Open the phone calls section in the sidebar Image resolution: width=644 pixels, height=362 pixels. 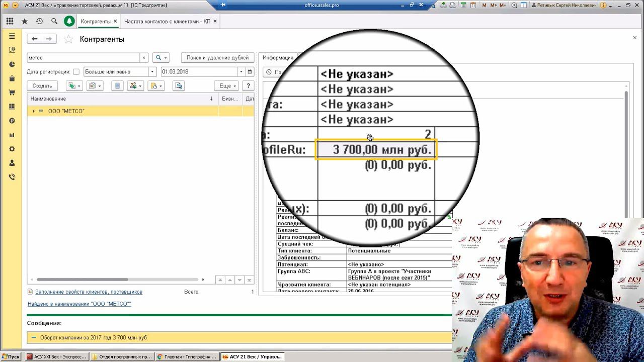(12, 177)
